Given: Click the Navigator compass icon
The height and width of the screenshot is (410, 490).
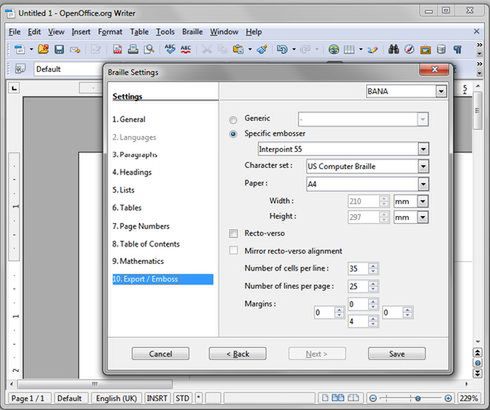Looking at the screenshot, I should point(409,49).
